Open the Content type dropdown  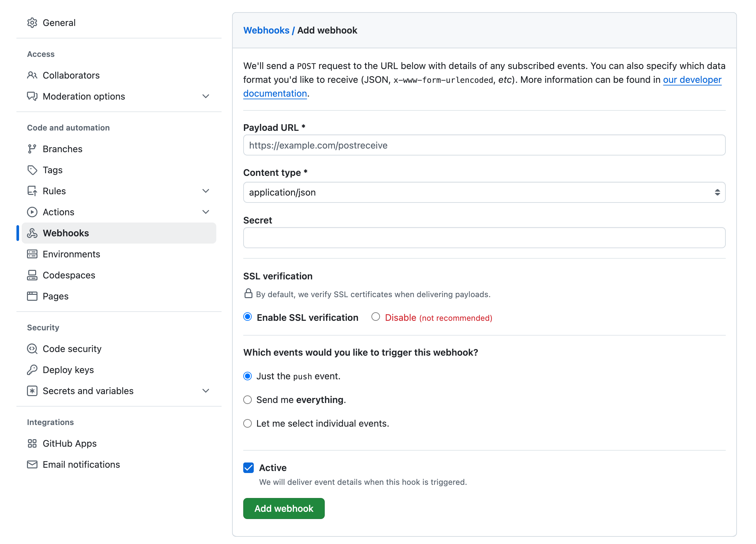coord(484,192)
